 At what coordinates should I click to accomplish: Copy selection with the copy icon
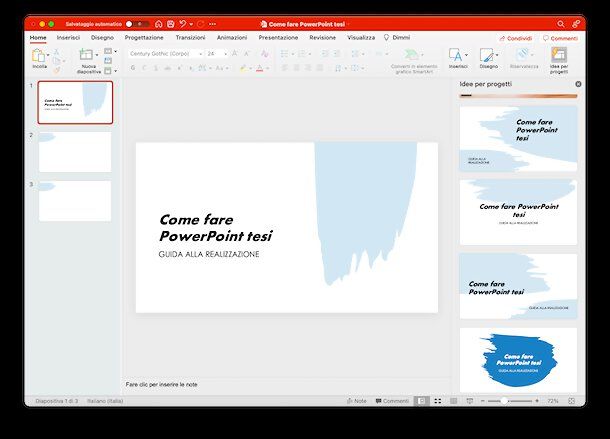click(57, 61)
